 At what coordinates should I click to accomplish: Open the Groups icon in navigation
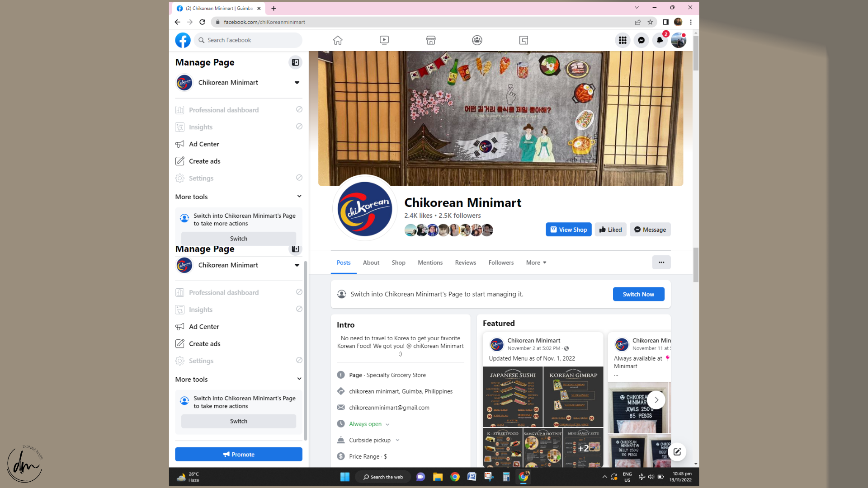477,40
